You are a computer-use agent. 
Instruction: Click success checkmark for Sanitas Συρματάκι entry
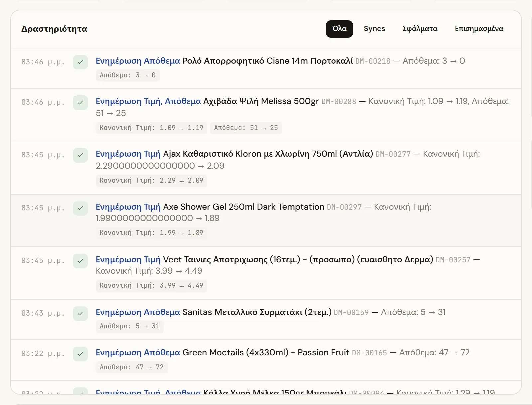click(80, 314)
